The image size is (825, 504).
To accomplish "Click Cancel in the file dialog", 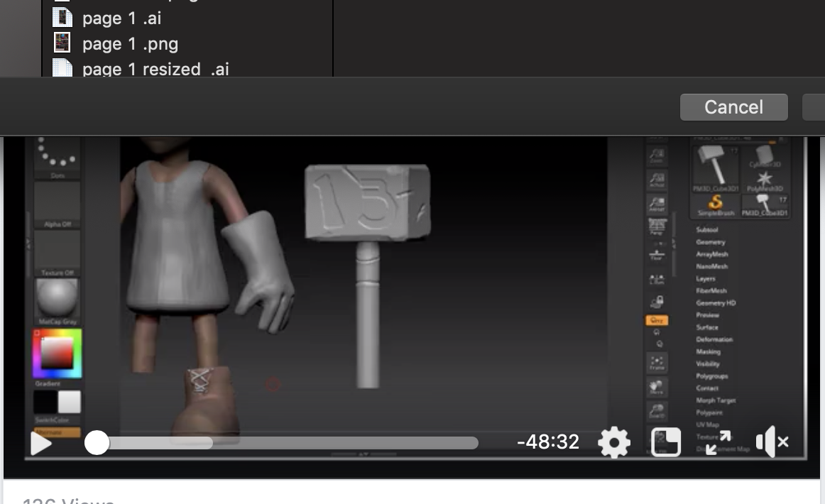I will (x=733, y=107).
